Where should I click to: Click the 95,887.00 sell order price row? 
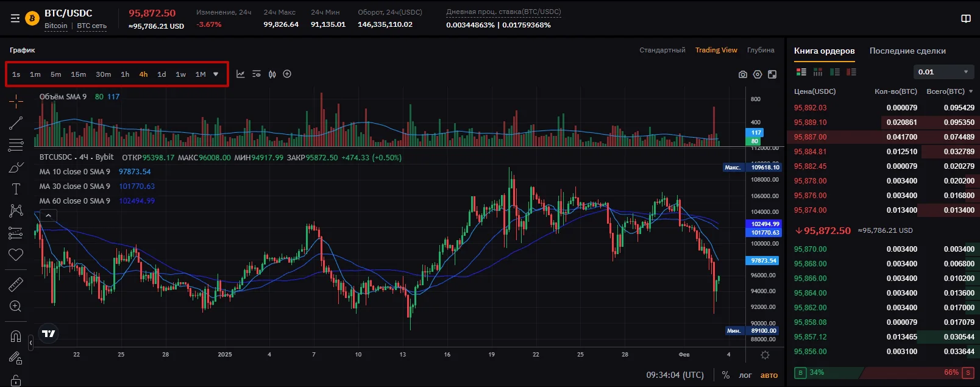(x=811, y=137)
